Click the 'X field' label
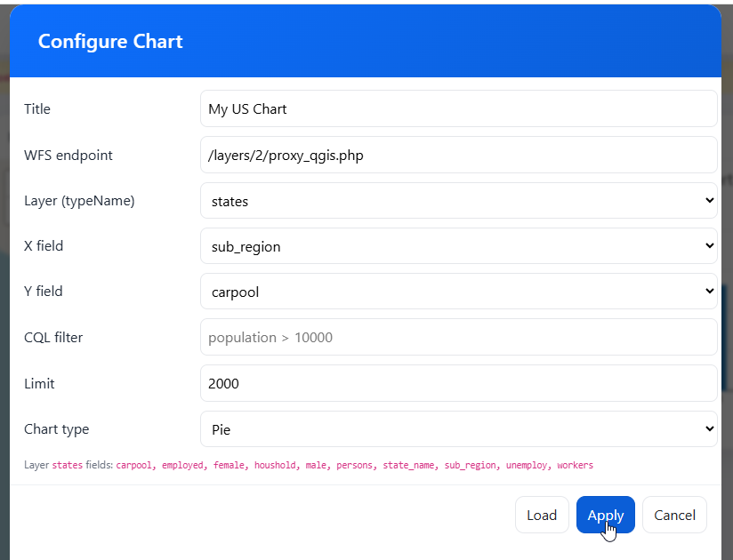Image resolution: width=733 pixels, height=560 pixels. (44, 245)
